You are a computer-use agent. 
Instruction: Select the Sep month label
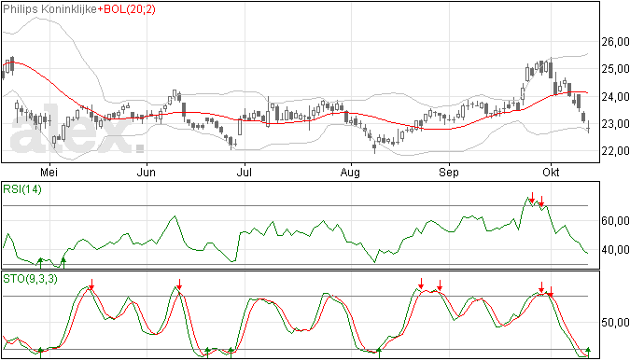click(449, 173)
